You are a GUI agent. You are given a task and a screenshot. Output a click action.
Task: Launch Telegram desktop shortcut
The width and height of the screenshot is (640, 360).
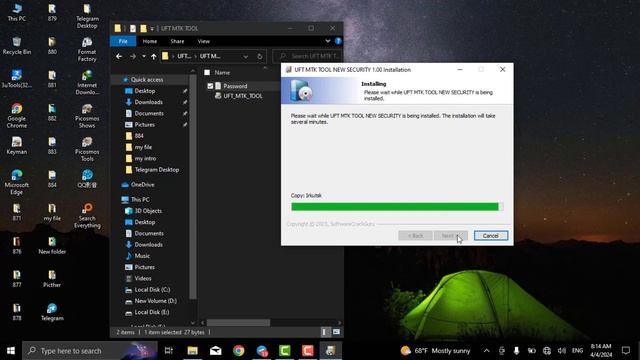click(52, 312)
